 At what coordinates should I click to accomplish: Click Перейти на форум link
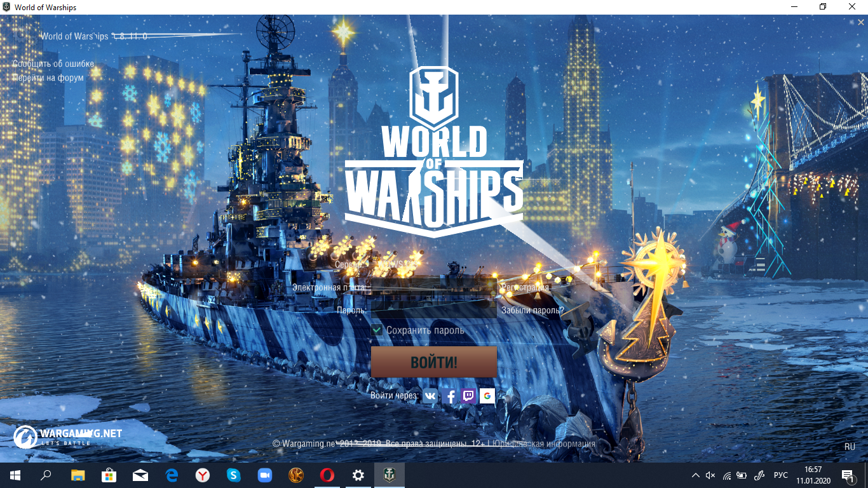pos(48,78)
